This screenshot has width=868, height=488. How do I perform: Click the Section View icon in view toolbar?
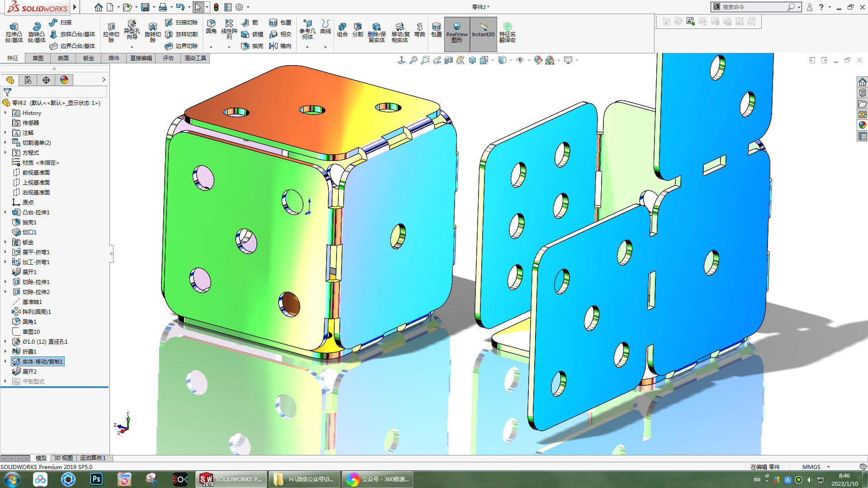click(x=449, y=60)
